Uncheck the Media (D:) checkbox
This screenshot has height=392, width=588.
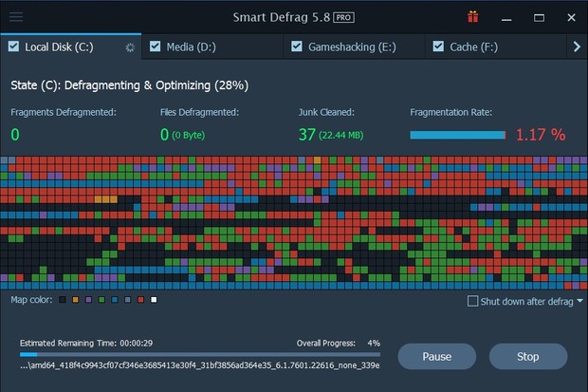pyautogui.click(x=155, y=47)
